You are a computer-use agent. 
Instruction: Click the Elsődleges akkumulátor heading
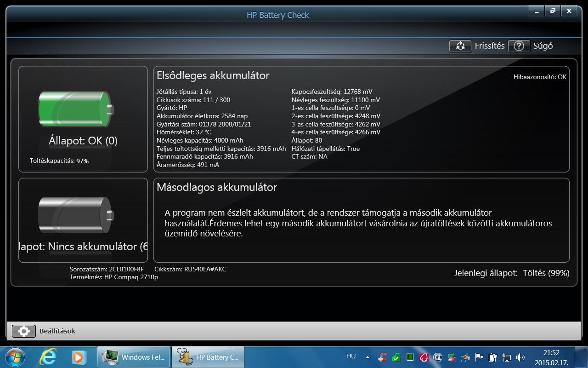pyautogui.click(x=213, y=75)
